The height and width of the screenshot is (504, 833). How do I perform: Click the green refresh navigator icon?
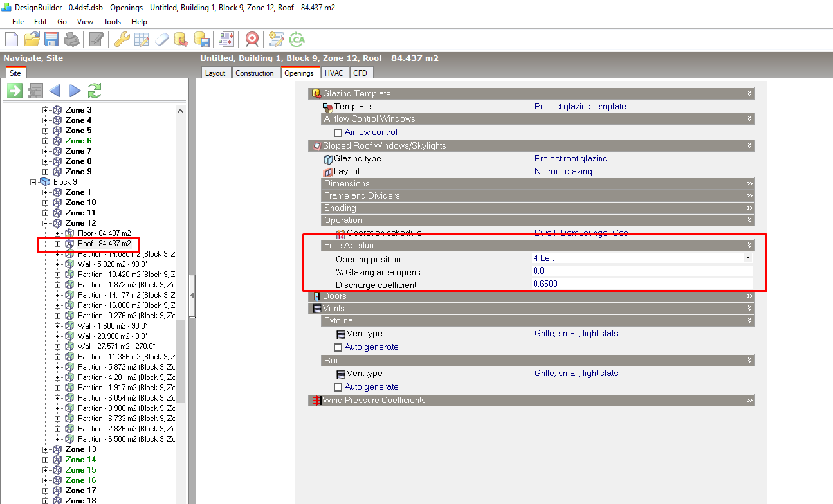click(x=95, y=91)
